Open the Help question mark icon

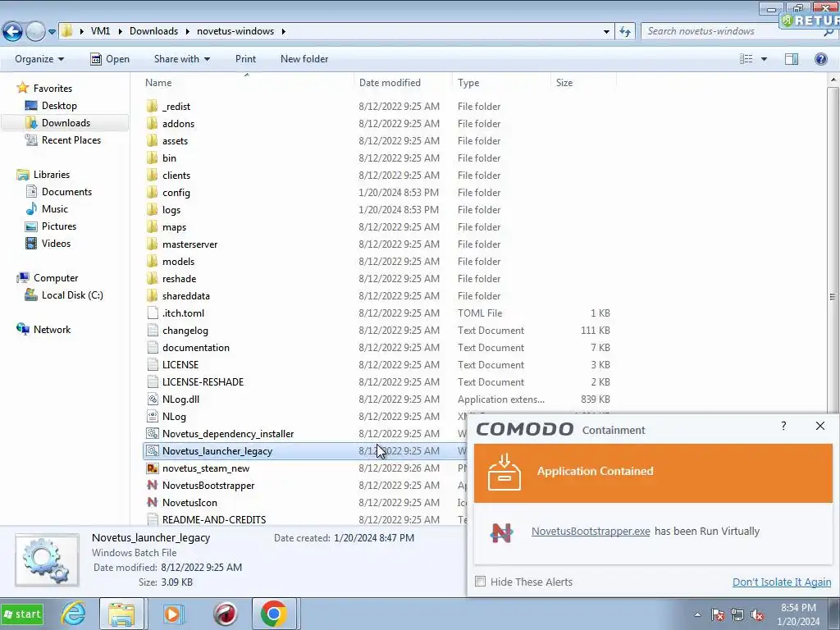coord(820,59)
